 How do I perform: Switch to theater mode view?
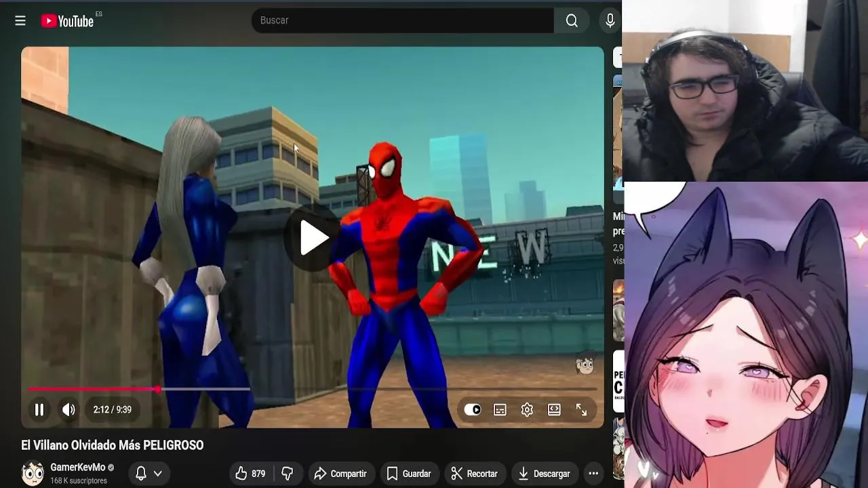(x=554, y=409)
